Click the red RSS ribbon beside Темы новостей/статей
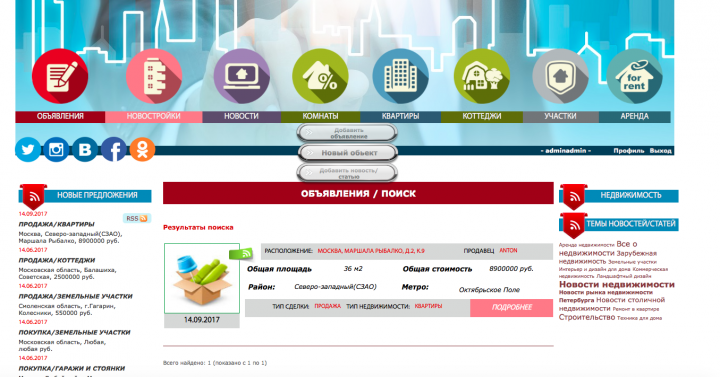Screen dimensions: 720x377 574,225
